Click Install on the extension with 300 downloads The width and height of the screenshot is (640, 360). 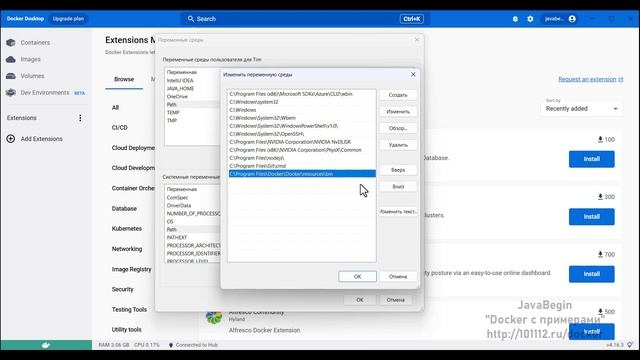591,217
